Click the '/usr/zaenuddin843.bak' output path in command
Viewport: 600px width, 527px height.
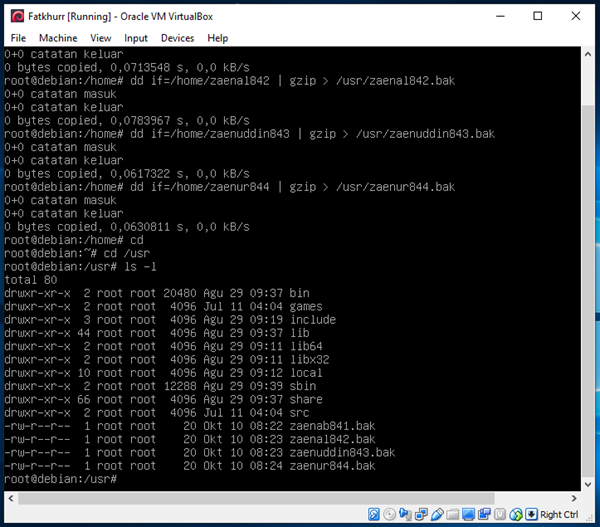click(x=425, y=134)
